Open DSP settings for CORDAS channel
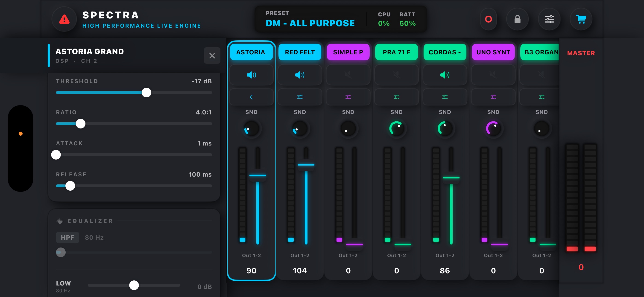The image size is (644, 297). coord(445,97)
